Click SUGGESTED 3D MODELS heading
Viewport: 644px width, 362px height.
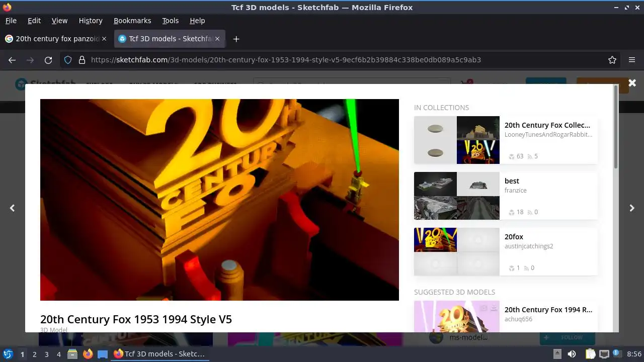454,292
